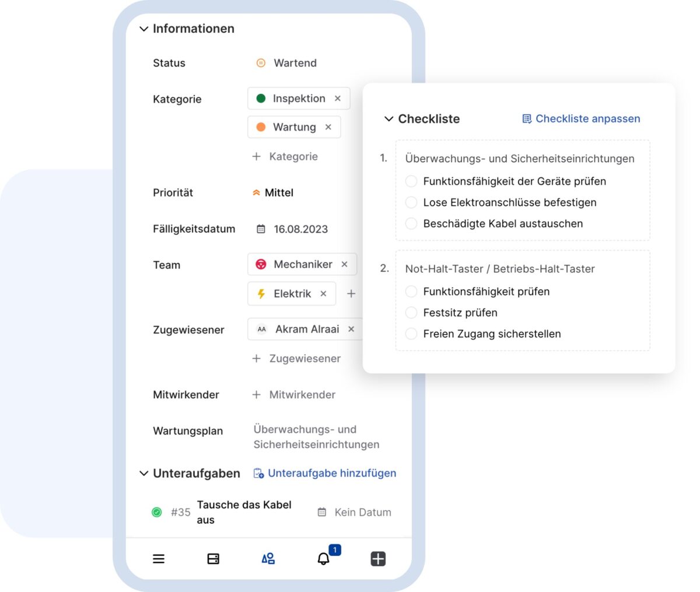Remove the Inspektion category tag
This screenshot has height=592, width=700.
pyautogui.click(x=338, y=98)
